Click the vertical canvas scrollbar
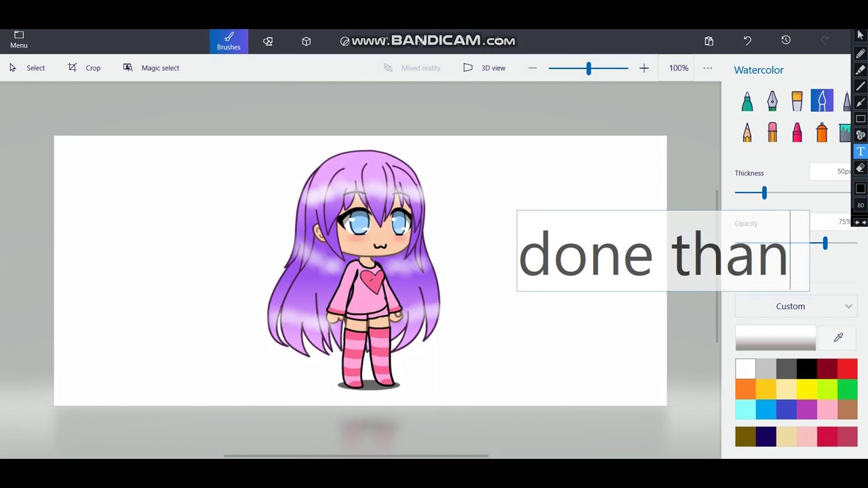868x488 pixels. coord(717,266)
